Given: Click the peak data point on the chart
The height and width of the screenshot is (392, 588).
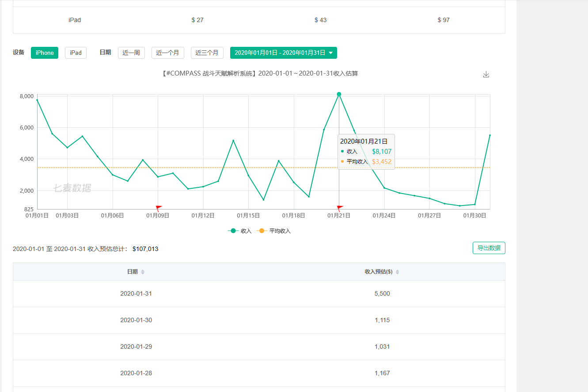Looking at the screenshot, I should click(339, 94).
